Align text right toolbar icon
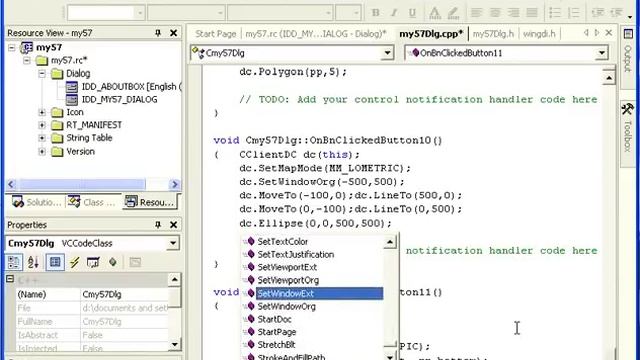640x360 pixels. pos(513,13)
